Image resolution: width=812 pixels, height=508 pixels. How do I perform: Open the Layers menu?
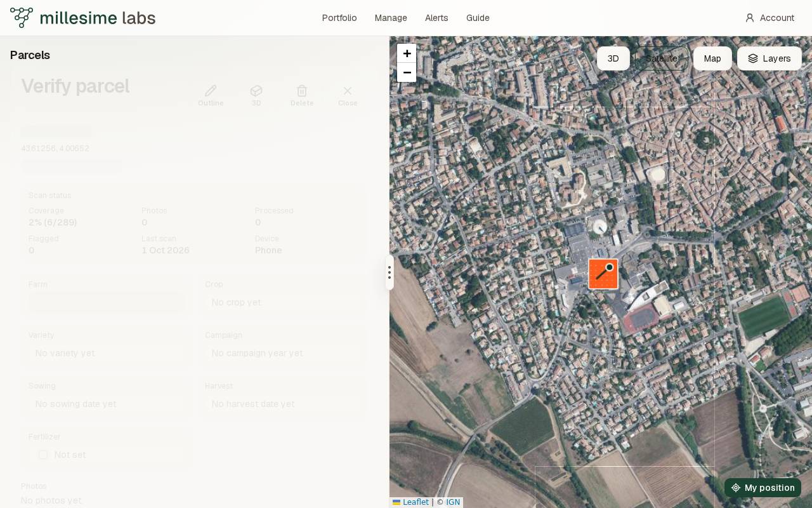click(769, 58)
